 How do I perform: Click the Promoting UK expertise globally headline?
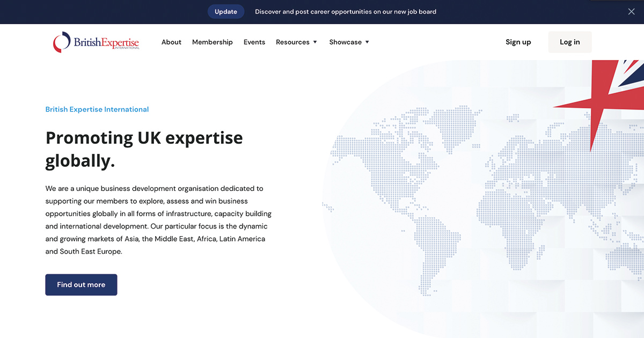(x=144, y=149)
